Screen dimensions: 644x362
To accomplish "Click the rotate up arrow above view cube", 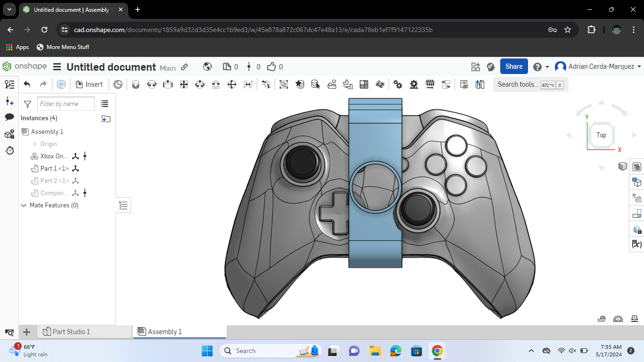I will click(601, 102).
